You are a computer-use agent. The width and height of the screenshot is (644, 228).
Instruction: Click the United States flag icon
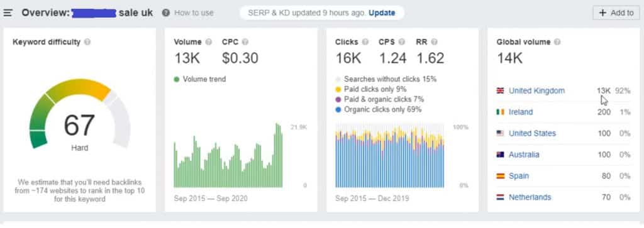point(500,133)
